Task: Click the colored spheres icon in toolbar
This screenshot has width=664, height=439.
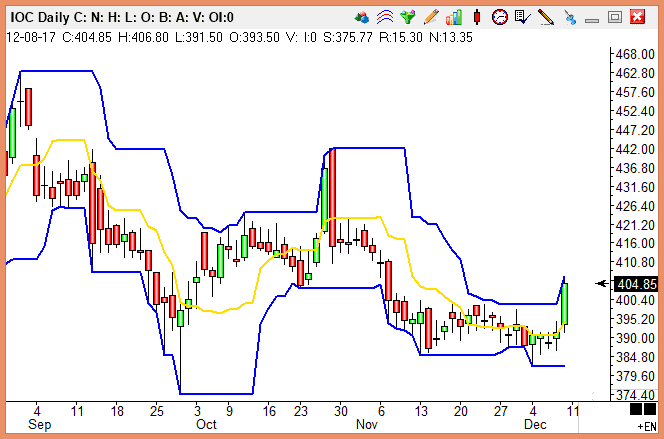Action: click(x=363, y=16)
